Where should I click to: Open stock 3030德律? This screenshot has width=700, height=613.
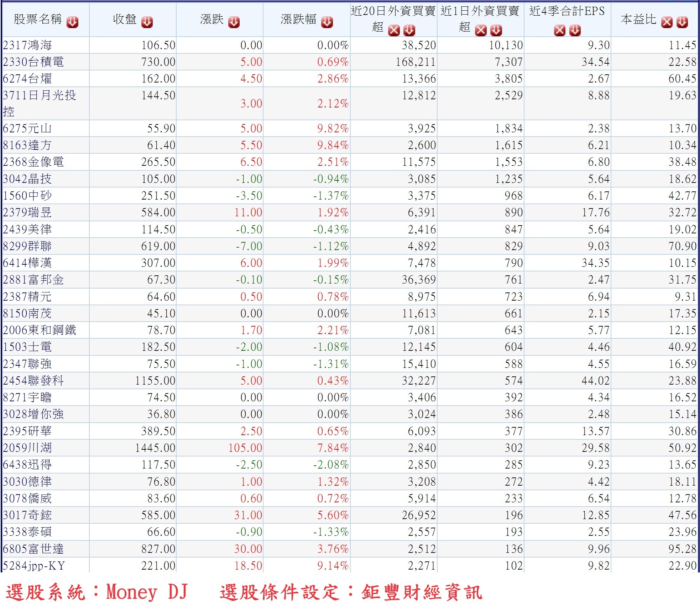pyautogui.click(x=27, y=482)
